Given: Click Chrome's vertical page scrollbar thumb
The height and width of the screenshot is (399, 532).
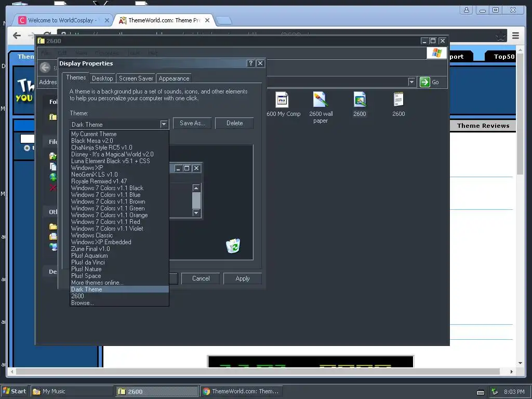Looking at the screenshot, I should coord(520,114).
